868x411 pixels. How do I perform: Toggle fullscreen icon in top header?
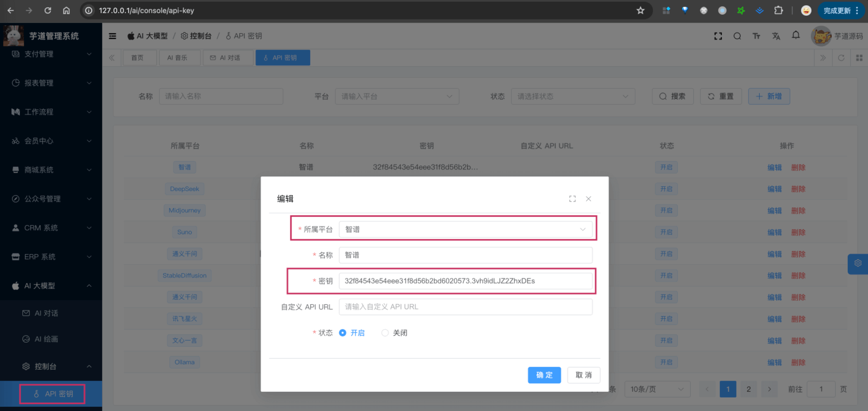(x=718, y=36)
